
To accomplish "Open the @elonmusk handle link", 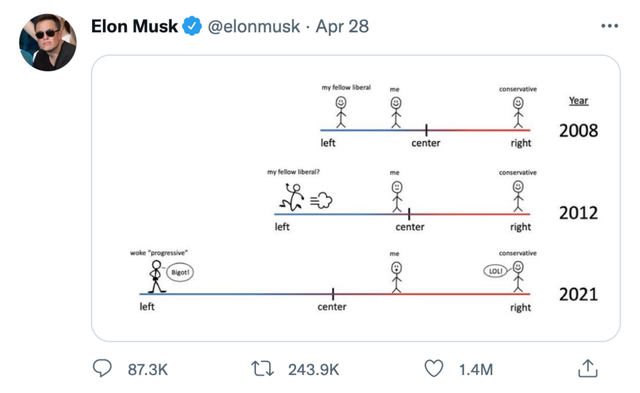I will 254,27.
